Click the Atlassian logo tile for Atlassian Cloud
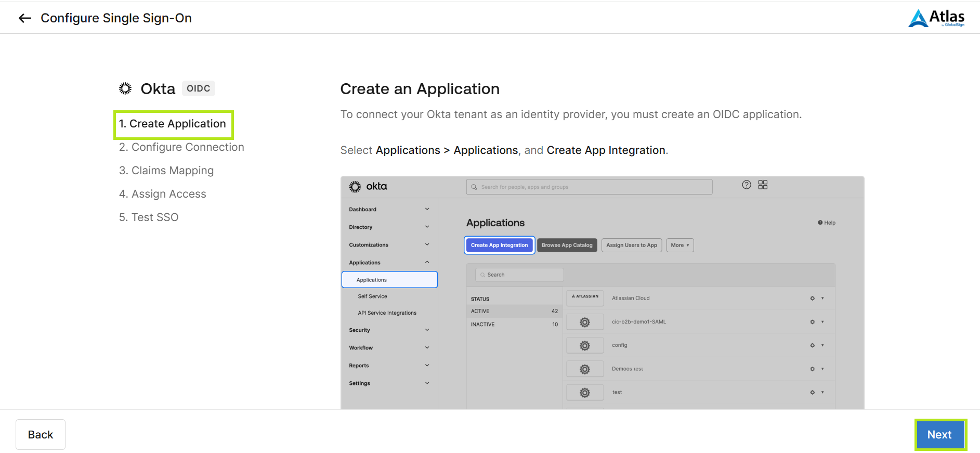 585,298
